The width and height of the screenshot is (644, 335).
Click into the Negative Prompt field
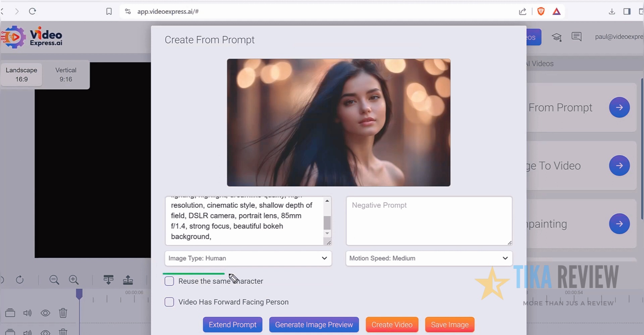(x=429, y=221)
